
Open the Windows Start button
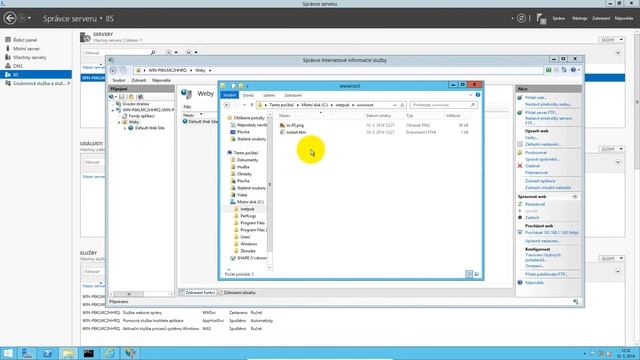8,353
